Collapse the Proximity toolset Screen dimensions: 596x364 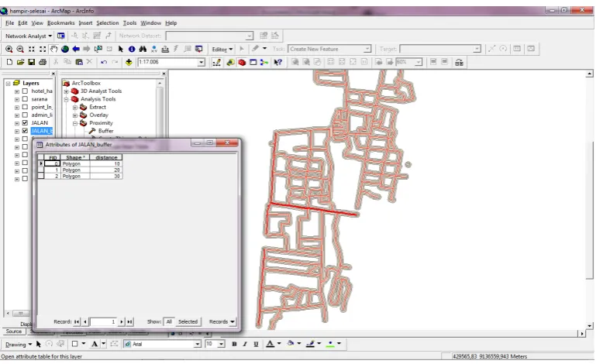75,123
